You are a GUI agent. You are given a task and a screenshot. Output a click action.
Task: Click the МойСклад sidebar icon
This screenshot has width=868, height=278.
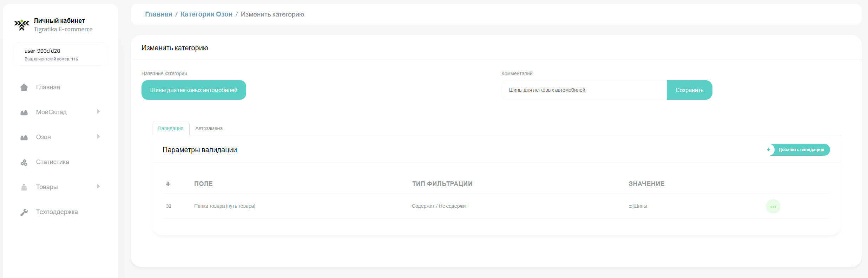coord(24,112)
